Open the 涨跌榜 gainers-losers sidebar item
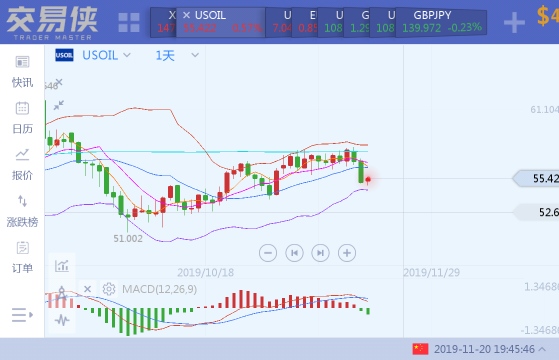The image size is (559, 360). pyautogui.click(x=22, y=211)
